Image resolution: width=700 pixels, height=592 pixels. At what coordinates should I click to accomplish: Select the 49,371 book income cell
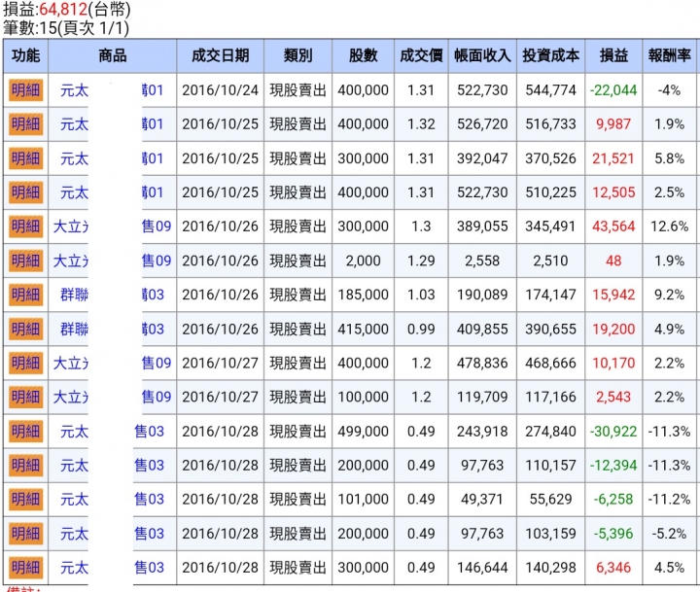coord(482,499)
